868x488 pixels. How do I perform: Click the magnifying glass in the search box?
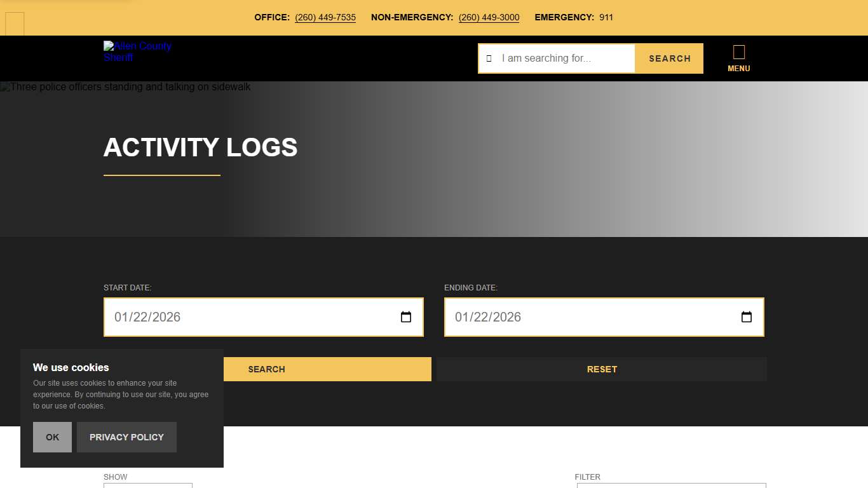[489, 58]
